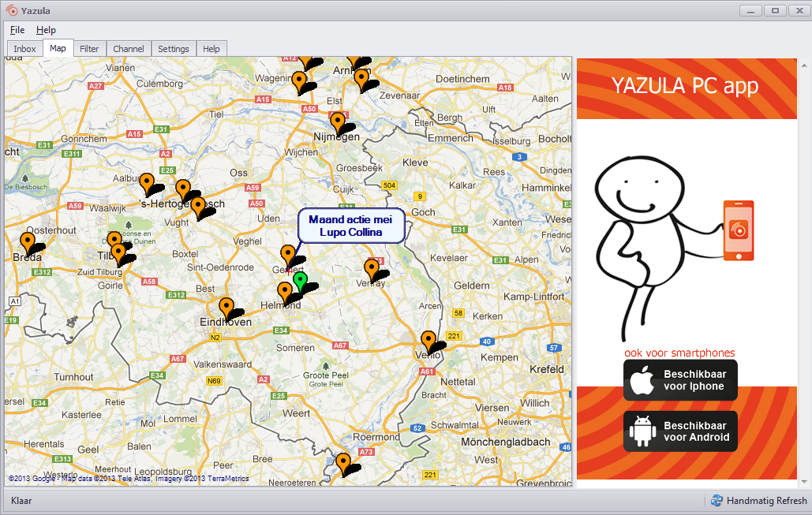This screenshot has width=812, height=515.
Task: Click the orange pin at Gemert under the balloon
Action: [x=288, y=256]
